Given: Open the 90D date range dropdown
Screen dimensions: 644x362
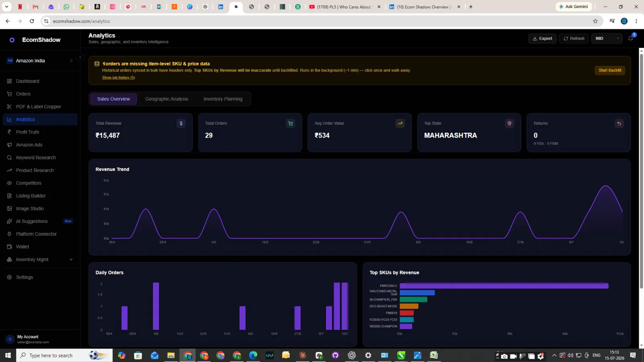Looking at the screenshot, I should click(607, 39).
